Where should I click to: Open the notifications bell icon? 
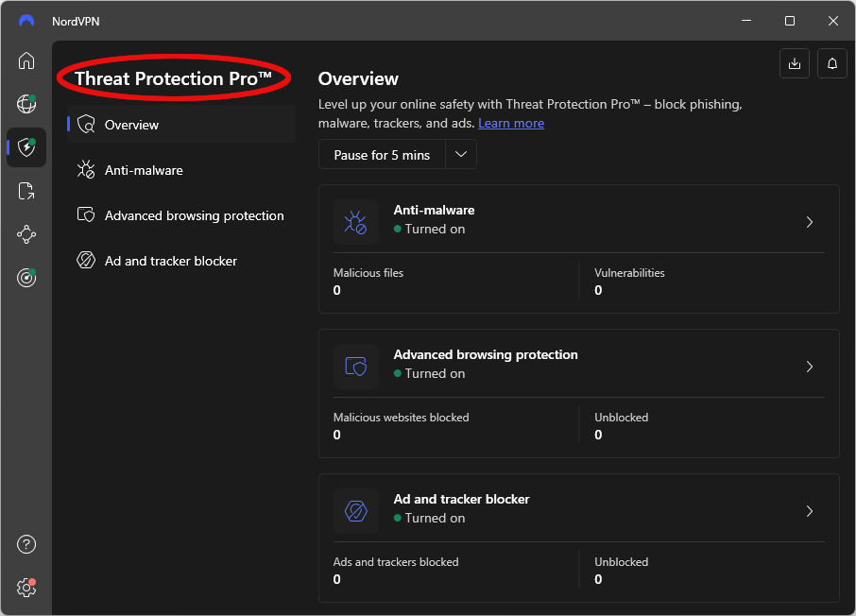tap(832, 63)
